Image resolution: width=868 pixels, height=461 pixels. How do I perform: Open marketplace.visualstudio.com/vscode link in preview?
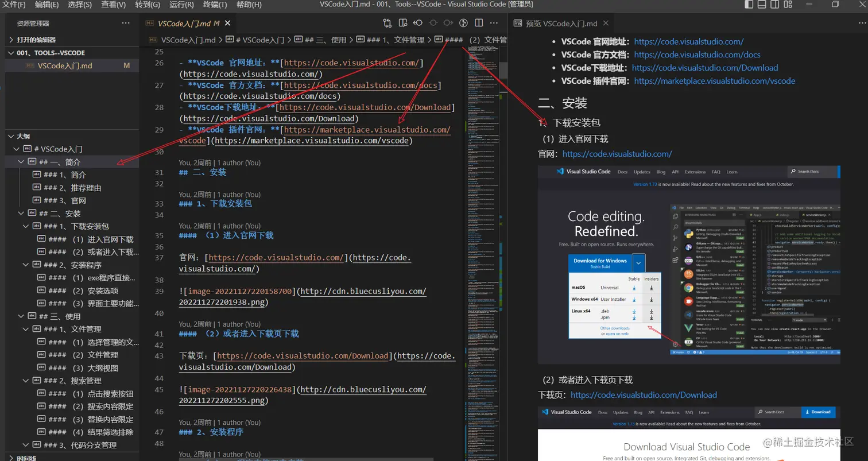click(x=715, y=81)
